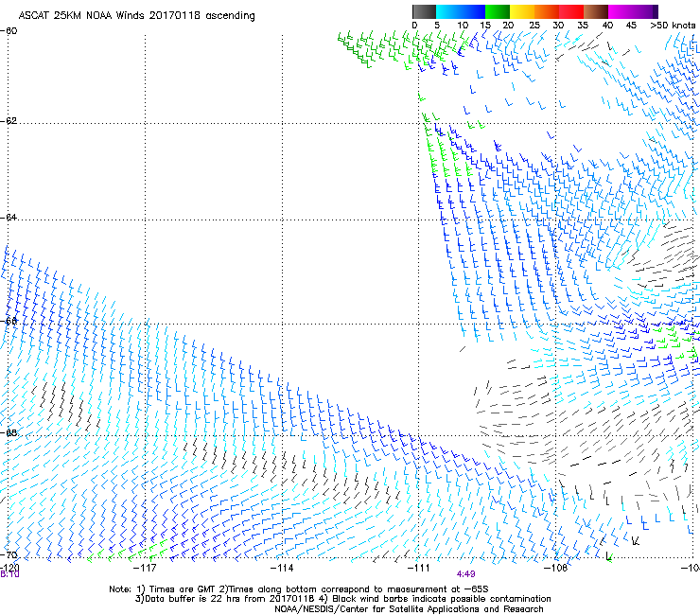Click the '-120' longitude axis label
The image size is (700, 615).
click(9, 568)
